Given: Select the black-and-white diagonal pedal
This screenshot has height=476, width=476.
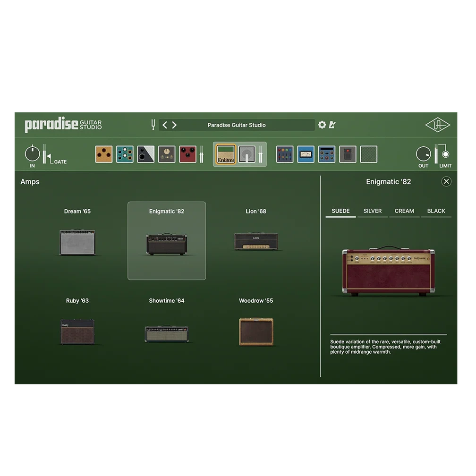Looking at the screenshot, I should [x=146, y=154].
